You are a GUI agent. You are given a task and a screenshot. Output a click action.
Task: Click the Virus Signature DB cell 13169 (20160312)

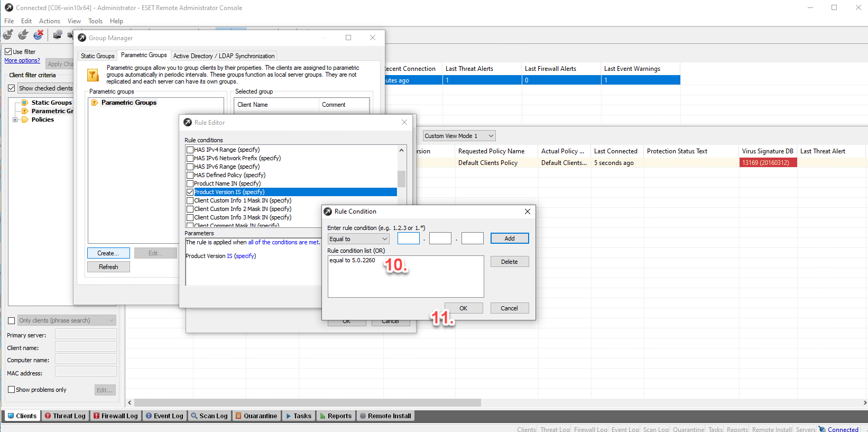point(768,163)
